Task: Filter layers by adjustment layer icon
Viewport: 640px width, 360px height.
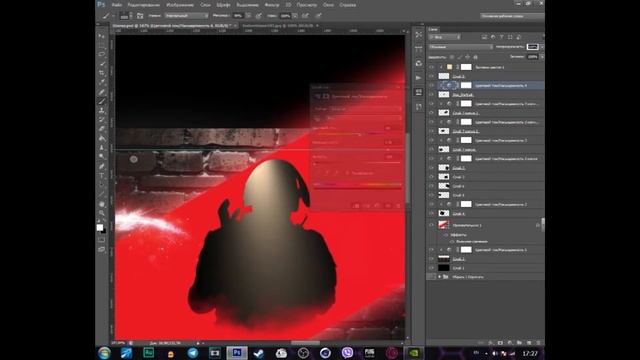Action: tap(493, 37)
